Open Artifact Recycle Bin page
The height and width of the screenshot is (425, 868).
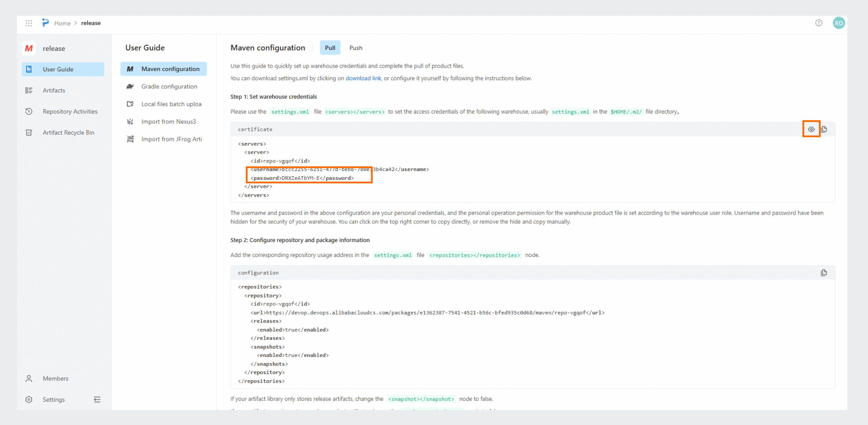[x=68, y=132]
